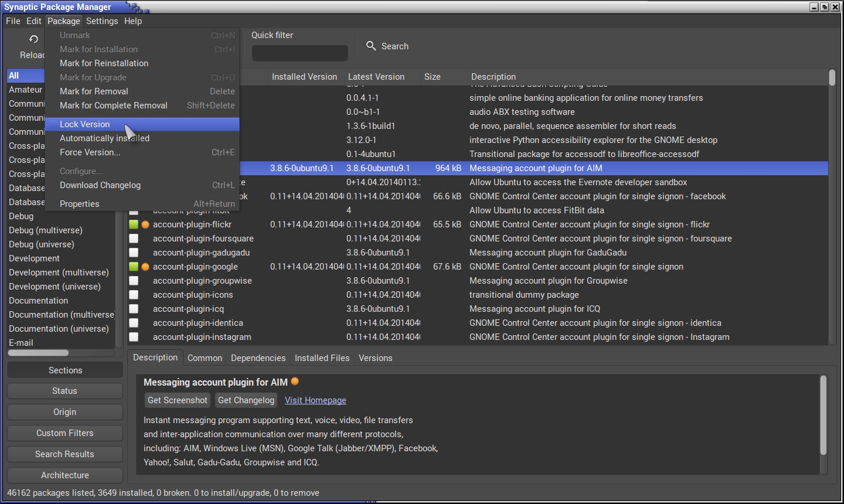The width and height of the screenshot is (844, 504).
Task: Select the Development (universe) section
Action: click(55, 287)
